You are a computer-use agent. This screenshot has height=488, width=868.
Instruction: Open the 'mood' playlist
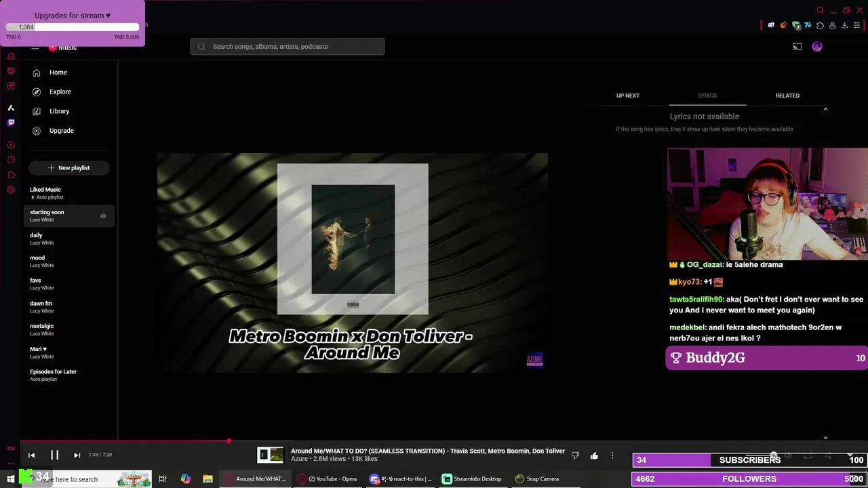(x=68, y=261)
